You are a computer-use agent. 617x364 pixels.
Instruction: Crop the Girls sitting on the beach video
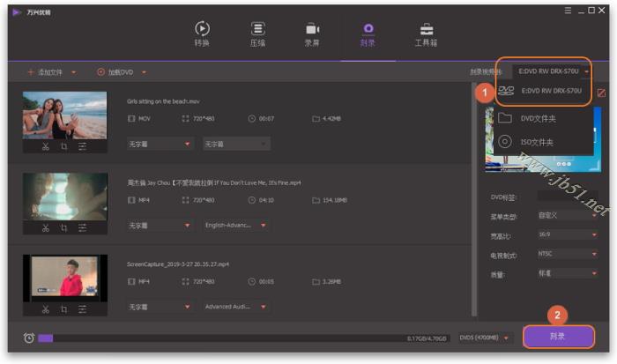pos(63,147)
